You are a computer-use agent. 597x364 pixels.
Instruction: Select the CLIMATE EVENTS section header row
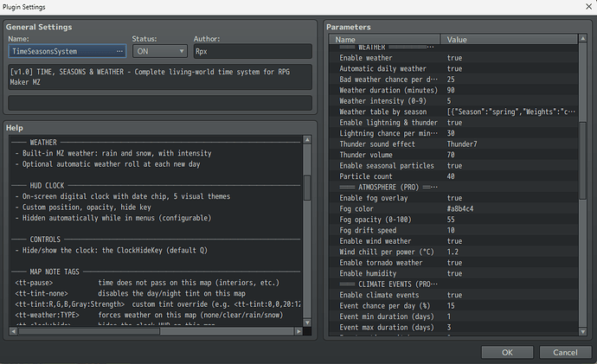point(453,284)
